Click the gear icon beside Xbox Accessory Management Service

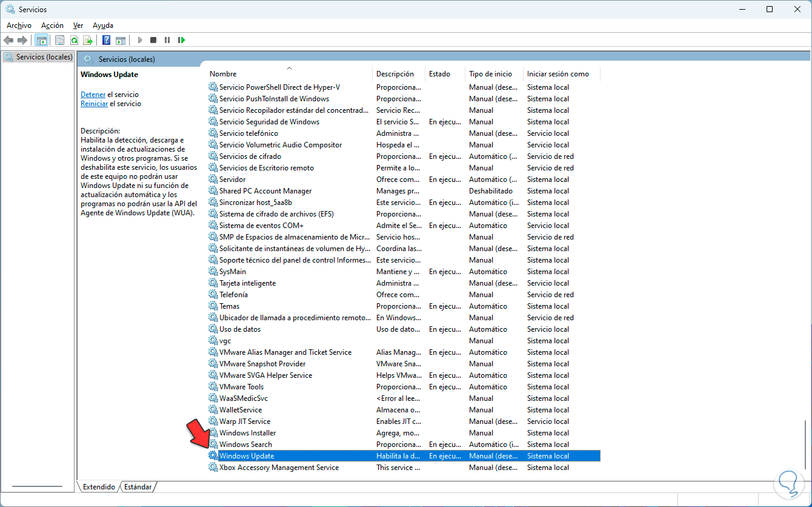pyautogui.click(x=213, y=468)
